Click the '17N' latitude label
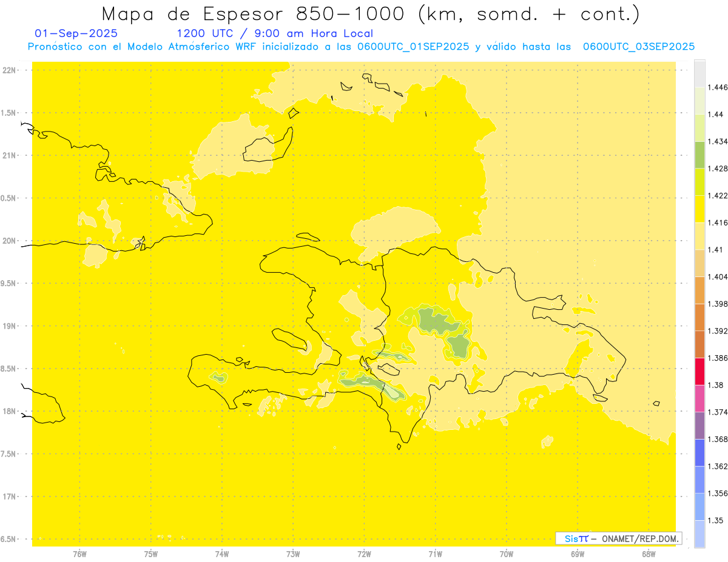728x562 pixels. pos(10,497)
